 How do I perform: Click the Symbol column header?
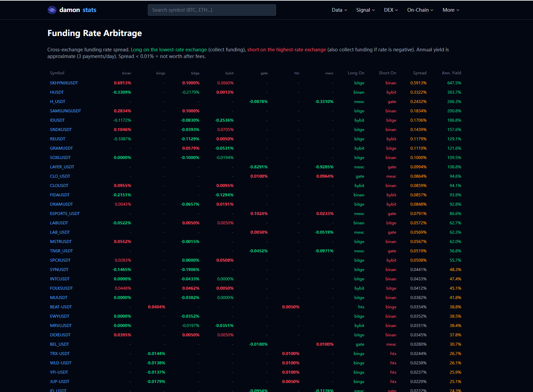pos(57,73)
